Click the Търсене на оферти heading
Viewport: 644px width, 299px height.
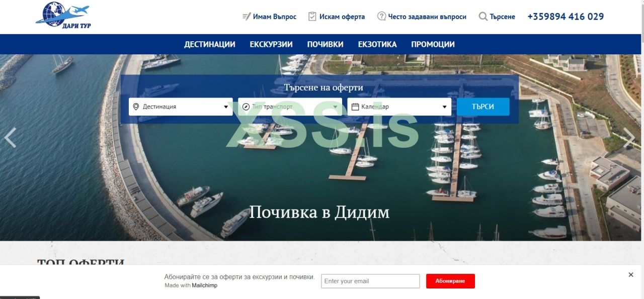[324, 87]
